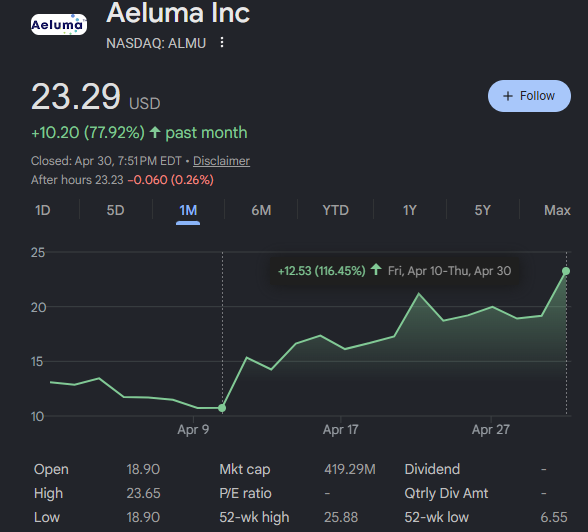Click the Follow button
Viewport: 588px width, 532px height.
click(529, 96)
